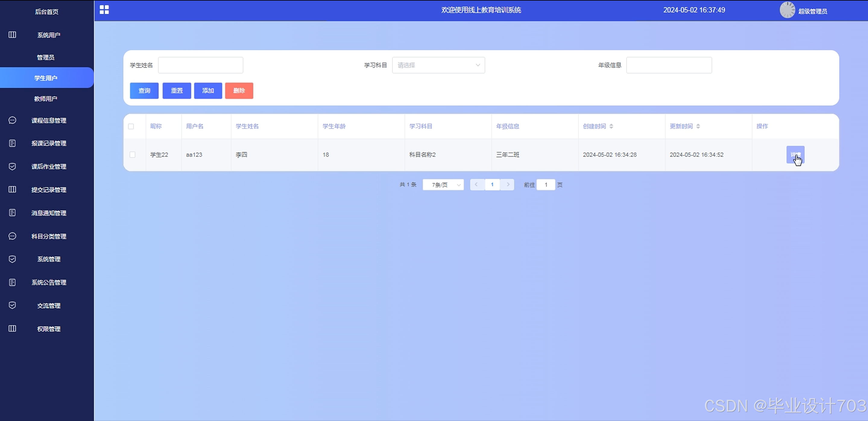Click the 添加 button
The image size is (868, 421).
208,91
